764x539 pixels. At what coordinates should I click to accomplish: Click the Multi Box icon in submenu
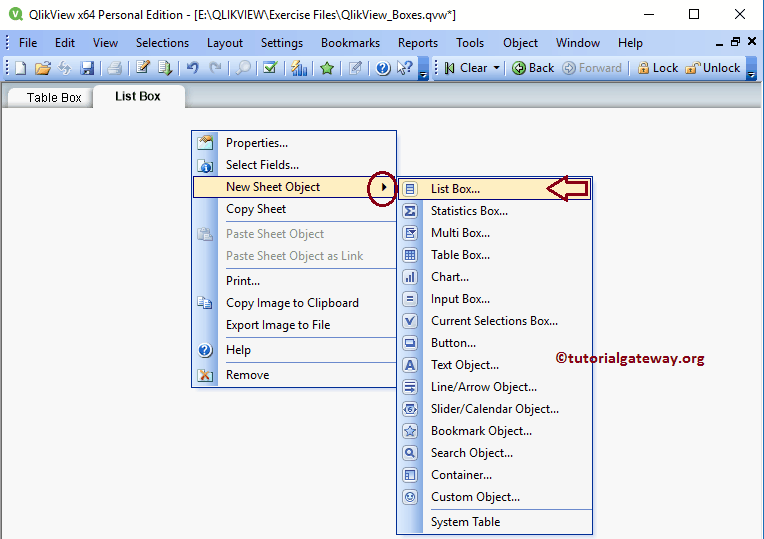[410, 233]
